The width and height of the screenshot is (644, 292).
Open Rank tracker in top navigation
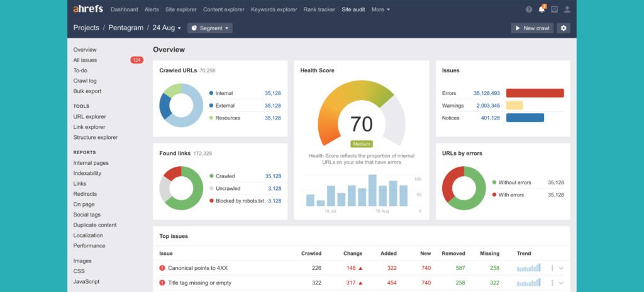click(319, 9)
